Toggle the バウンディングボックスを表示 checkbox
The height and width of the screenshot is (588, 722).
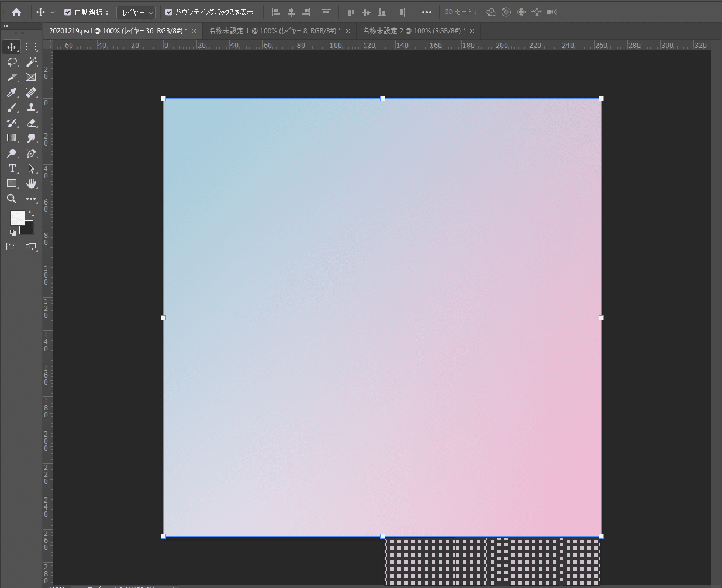pyautogui.click(x=169, y=12)
